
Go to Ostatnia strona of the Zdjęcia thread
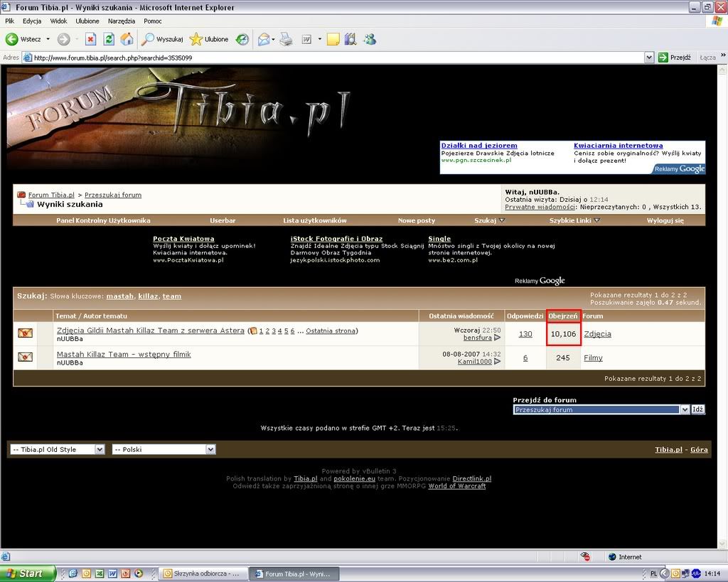point(331,331)
